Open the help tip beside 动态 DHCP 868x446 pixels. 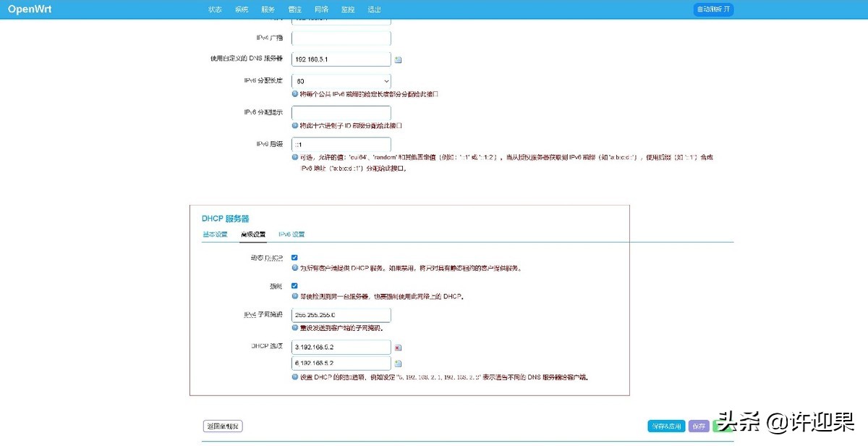293,267
